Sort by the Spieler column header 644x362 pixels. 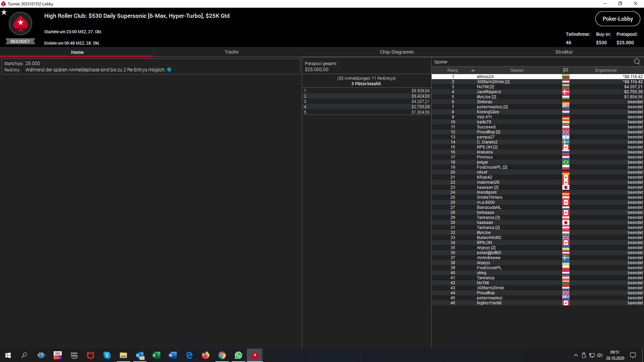pyautogui.click(x=517, y=70)
